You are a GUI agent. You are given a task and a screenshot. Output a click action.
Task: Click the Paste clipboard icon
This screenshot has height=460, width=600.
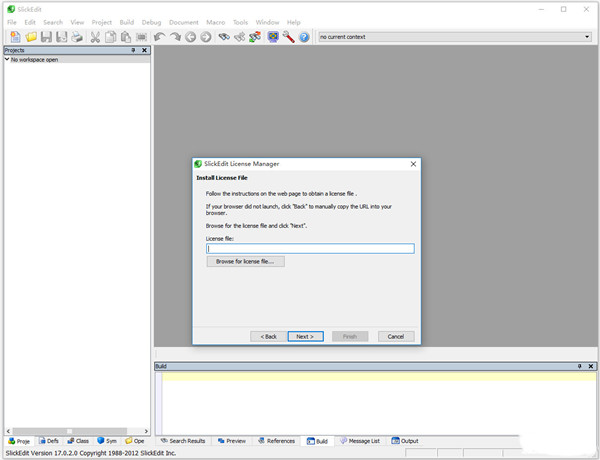pyautogui.click(x=126, y=37)
